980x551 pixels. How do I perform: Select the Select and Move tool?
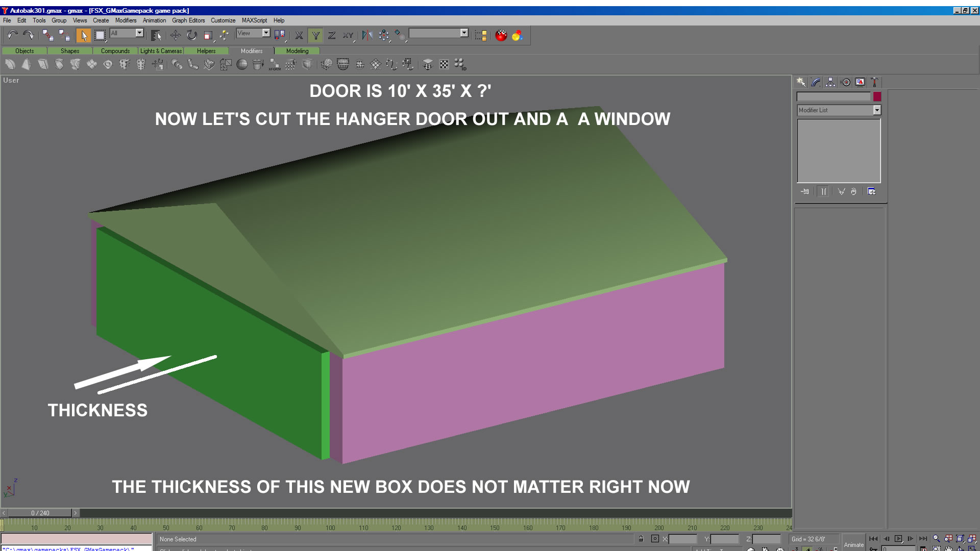point(175,35)
